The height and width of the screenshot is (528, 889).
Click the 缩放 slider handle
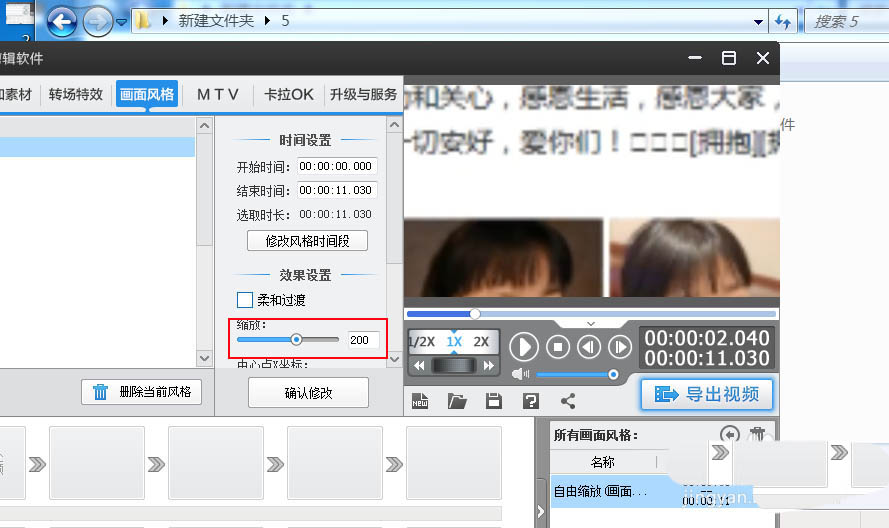[296, 340]
